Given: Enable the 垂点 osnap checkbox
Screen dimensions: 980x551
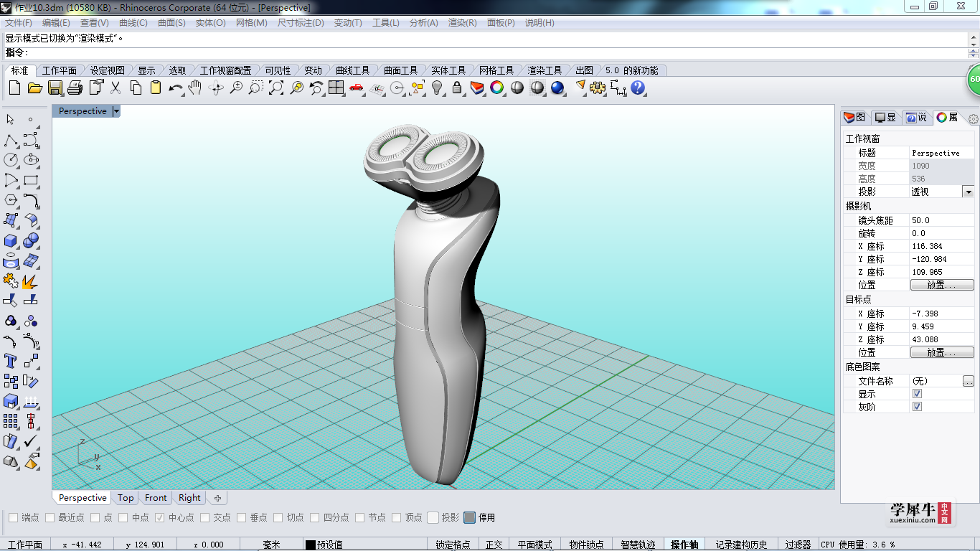Looking at the screenshot, I should pyautogui.click(x=242, y=517).
